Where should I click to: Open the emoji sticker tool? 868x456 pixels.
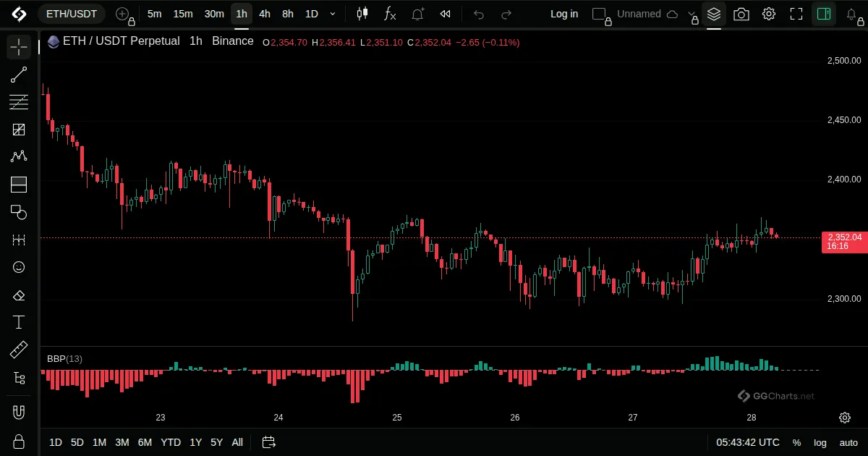click(19, 267)
